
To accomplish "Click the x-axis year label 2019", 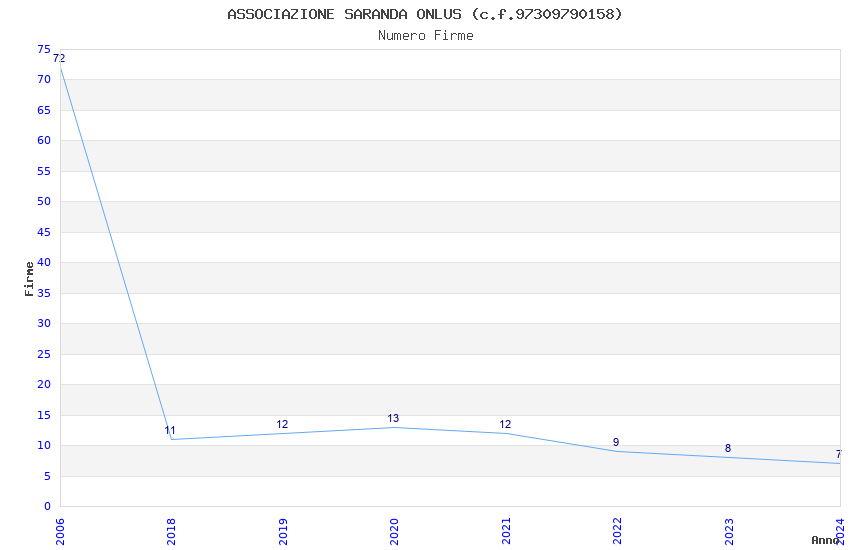I will point(283,532).
